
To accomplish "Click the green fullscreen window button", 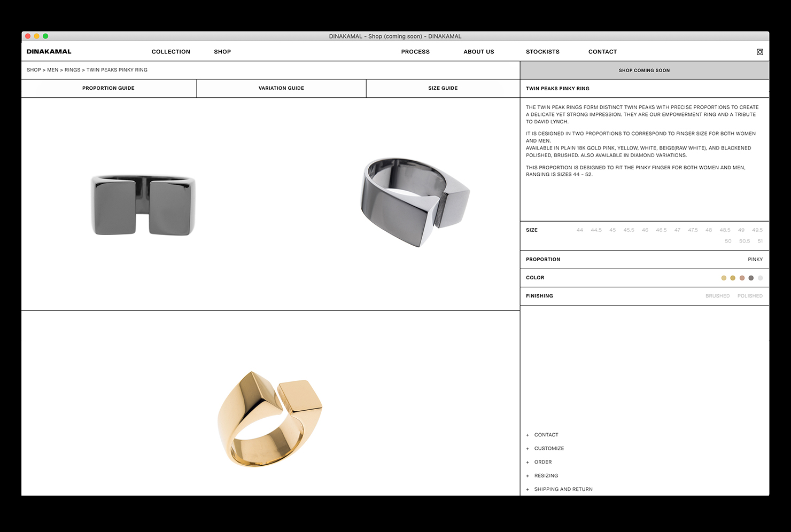I will 45,36.
